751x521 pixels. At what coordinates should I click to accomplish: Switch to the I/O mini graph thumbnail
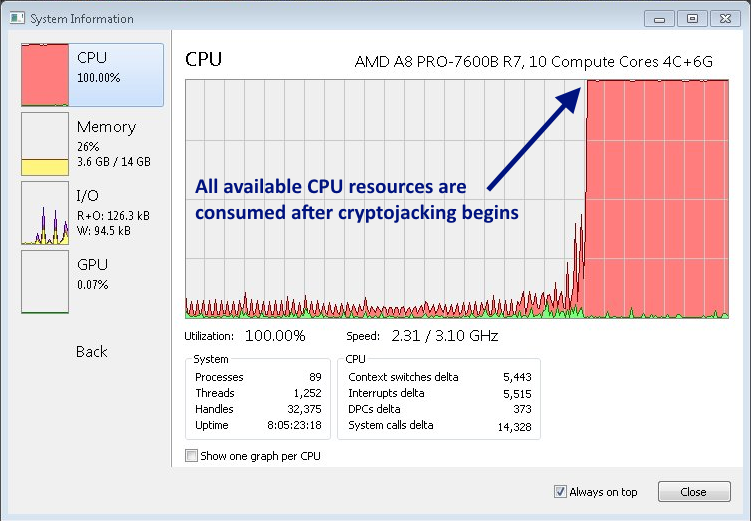[45, 213]
